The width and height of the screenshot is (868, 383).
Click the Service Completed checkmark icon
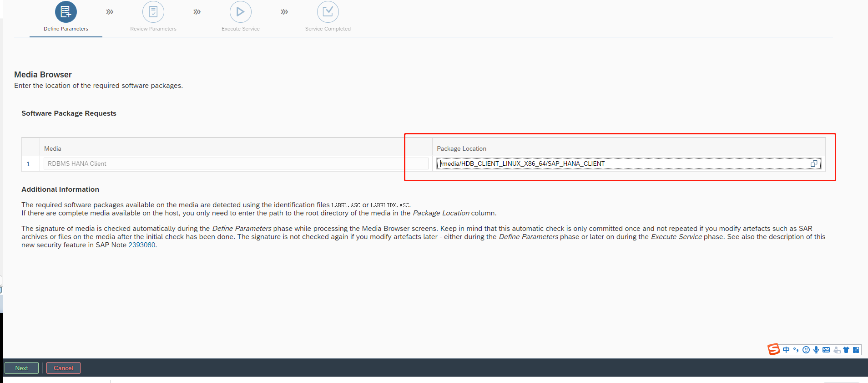coord(328,12)
